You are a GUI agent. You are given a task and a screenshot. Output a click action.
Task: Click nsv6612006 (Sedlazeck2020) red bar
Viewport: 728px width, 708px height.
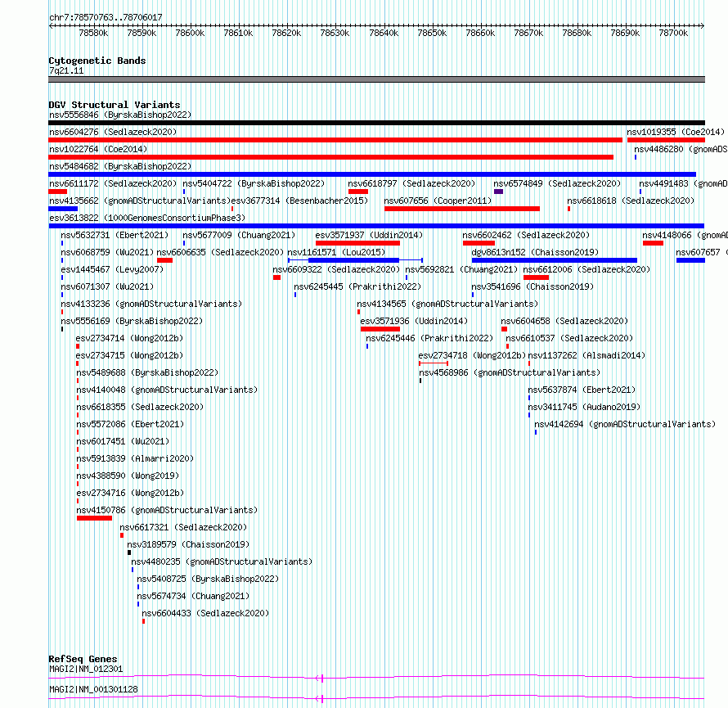pyautogui.click(x=537, y=277)
